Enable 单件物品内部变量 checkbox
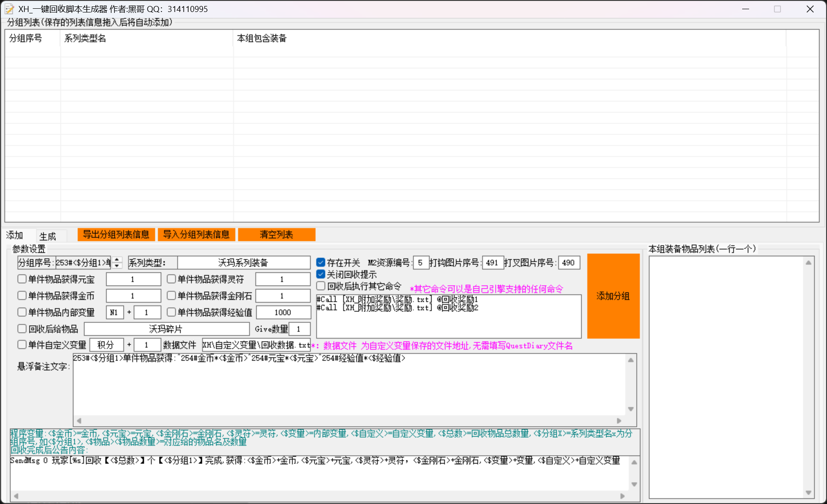This screenshot has height=504, width=827. coord(22,312)
